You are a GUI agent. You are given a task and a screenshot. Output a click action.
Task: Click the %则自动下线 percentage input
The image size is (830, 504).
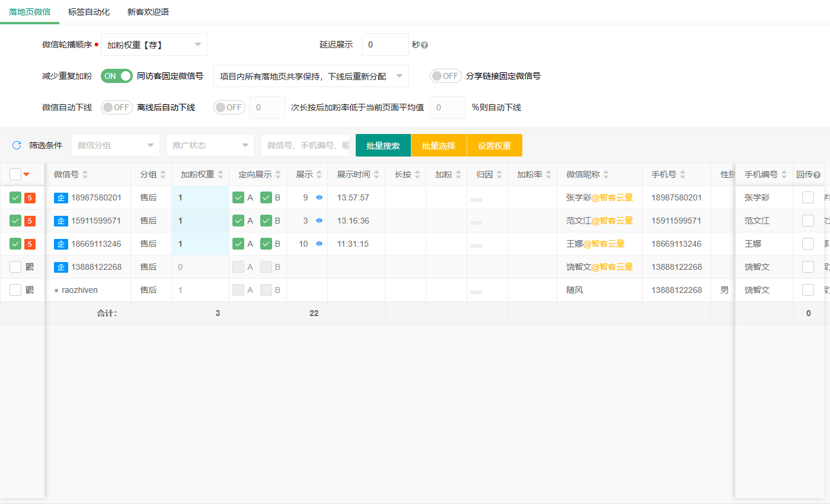pos(448,107)
